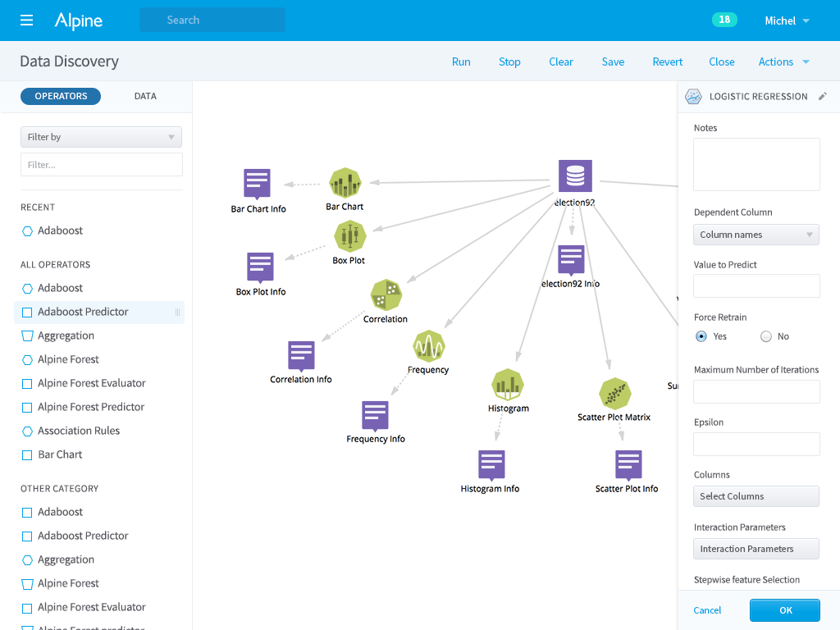Edit Logistic Regression name with pencil icon
Screen dimensions: 840x630
pyautogui.click(x=823, y=97)
